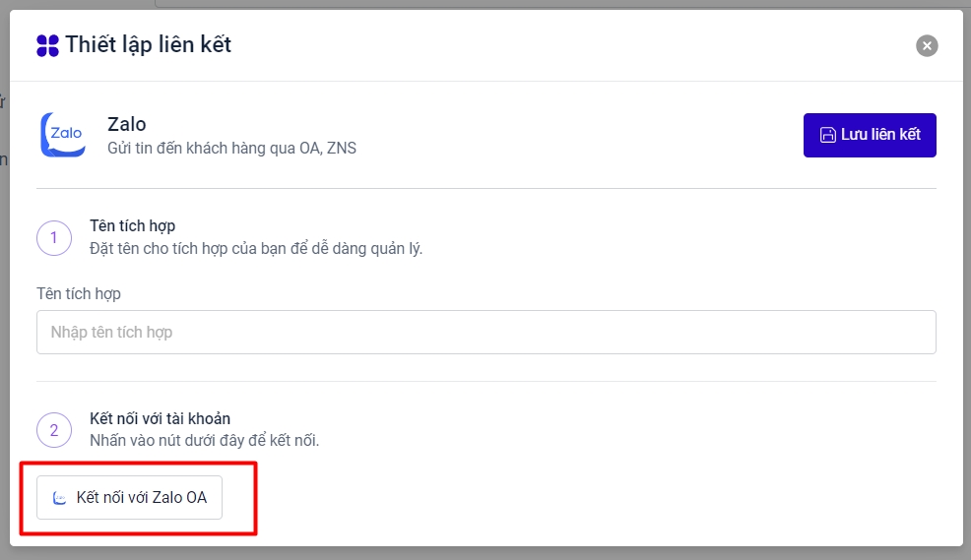
Task: Click the Đặt tên cho tích hợp hint text
Action: [x=255, y=248]
